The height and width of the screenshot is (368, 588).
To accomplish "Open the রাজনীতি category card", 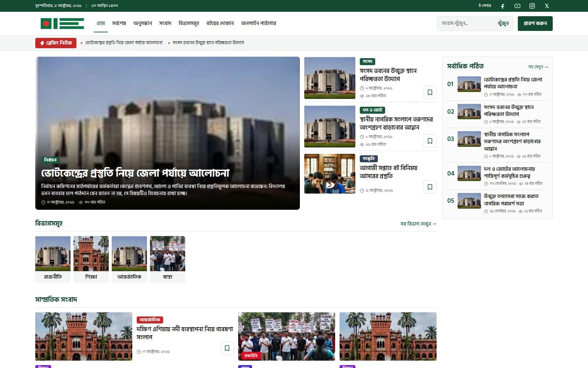I will pyautogui.click(x=53, y=259).
